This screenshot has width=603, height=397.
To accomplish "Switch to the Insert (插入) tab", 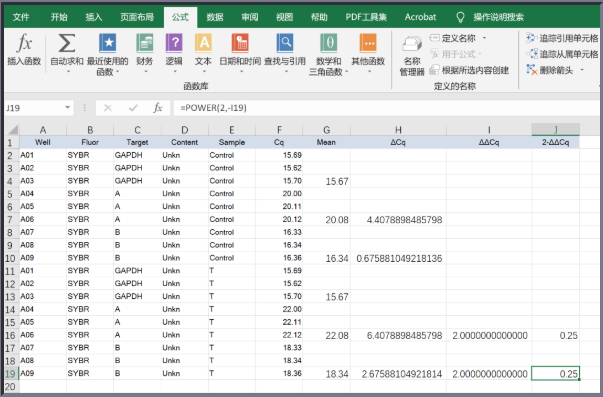I will 93,17.
